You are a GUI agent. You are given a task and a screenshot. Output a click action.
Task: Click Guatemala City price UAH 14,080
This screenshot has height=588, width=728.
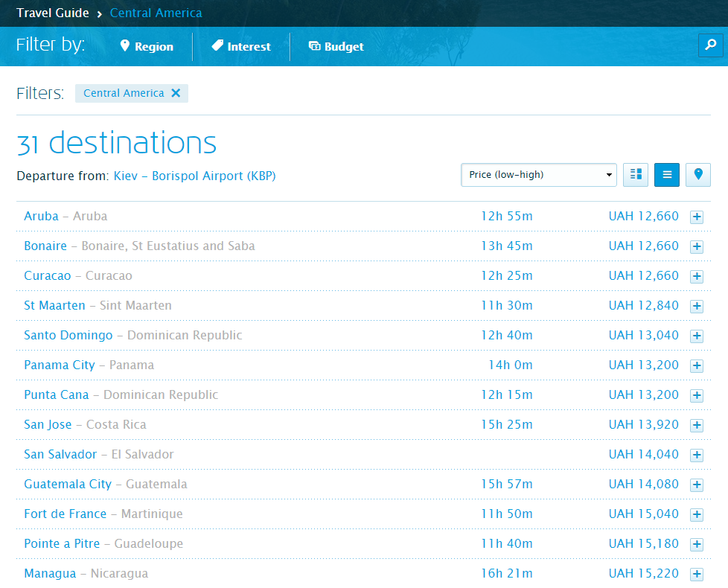pos(643,484)
